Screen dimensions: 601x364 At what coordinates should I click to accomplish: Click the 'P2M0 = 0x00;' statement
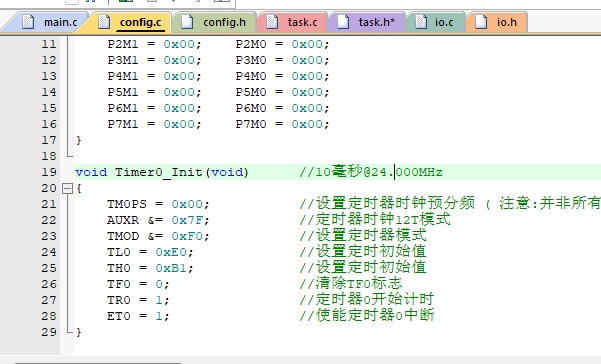coord(282,44)
